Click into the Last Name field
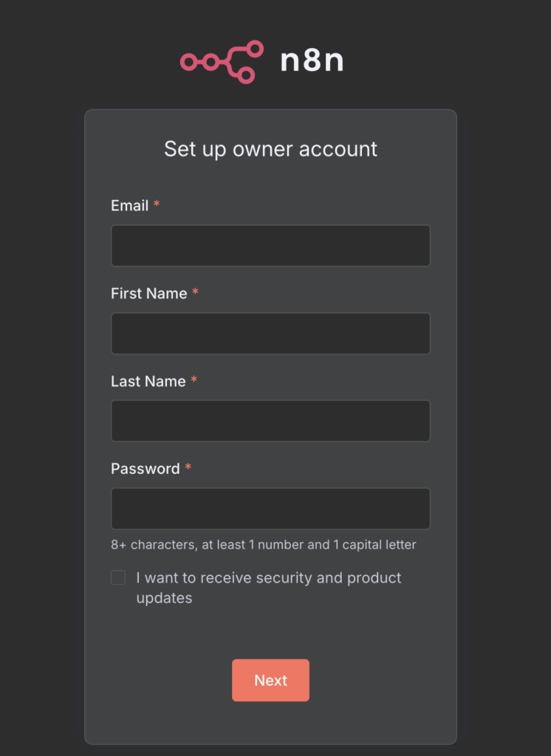This screenshot has width=551, height=756. click(x=270, y=421)
